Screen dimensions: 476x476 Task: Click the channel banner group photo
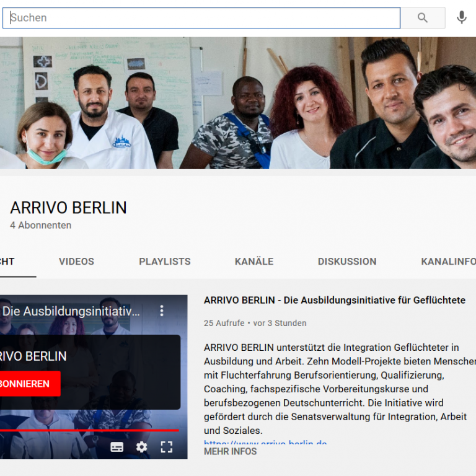pyautogui.click(x=238, y=103)
